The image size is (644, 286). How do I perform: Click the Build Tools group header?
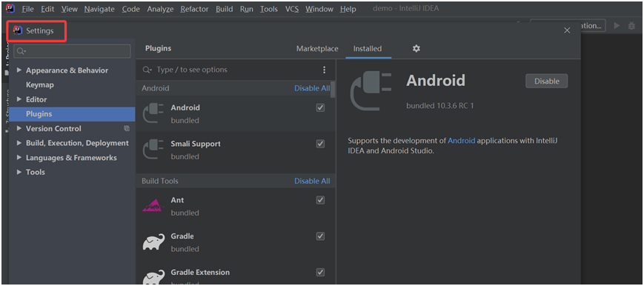tap(236, 181)
